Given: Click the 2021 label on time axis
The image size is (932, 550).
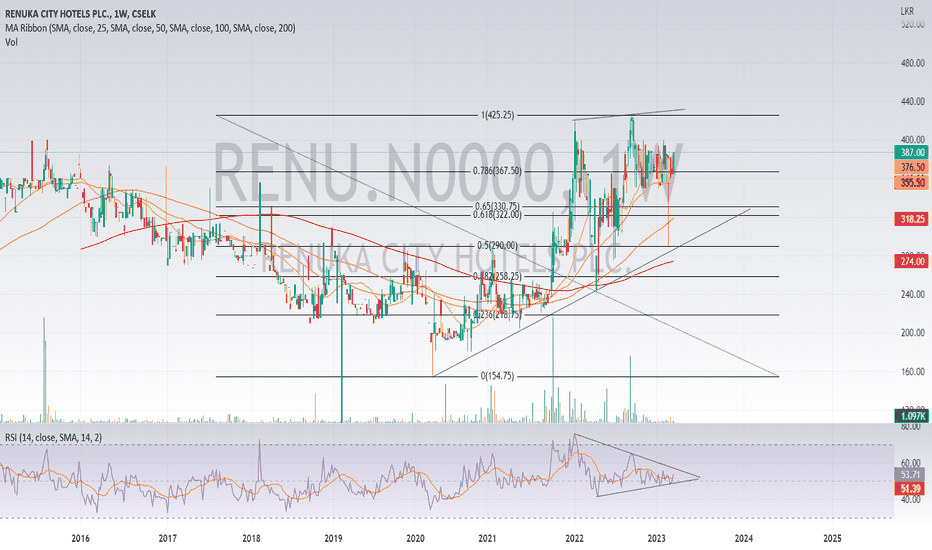Looking at the screenshot, I should tap(487, 539).
